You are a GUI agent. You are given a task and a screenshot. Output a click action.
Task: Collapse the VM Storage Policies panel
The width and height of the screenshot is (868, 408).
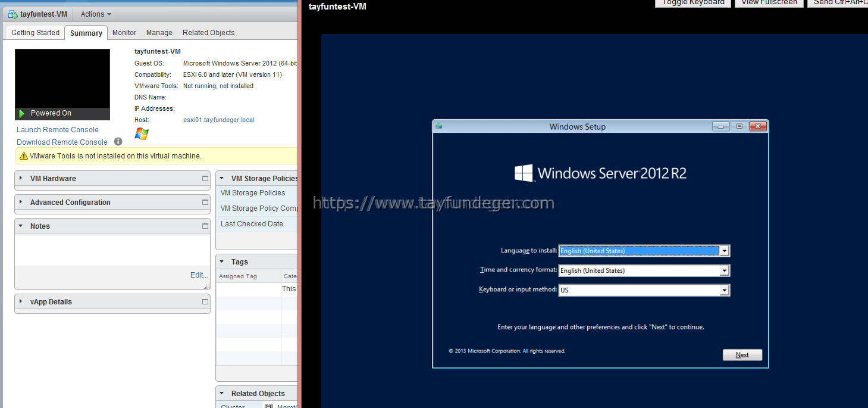click(x=222, y=178)
